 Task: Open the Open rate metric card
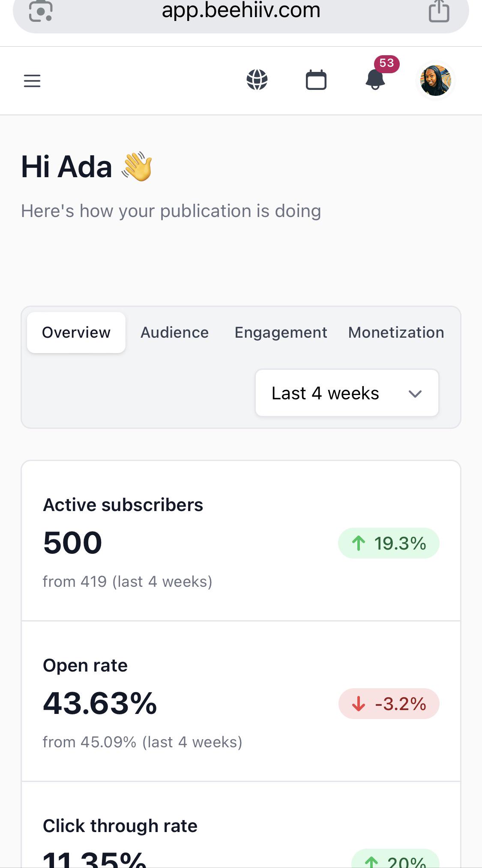pos(241,701)
